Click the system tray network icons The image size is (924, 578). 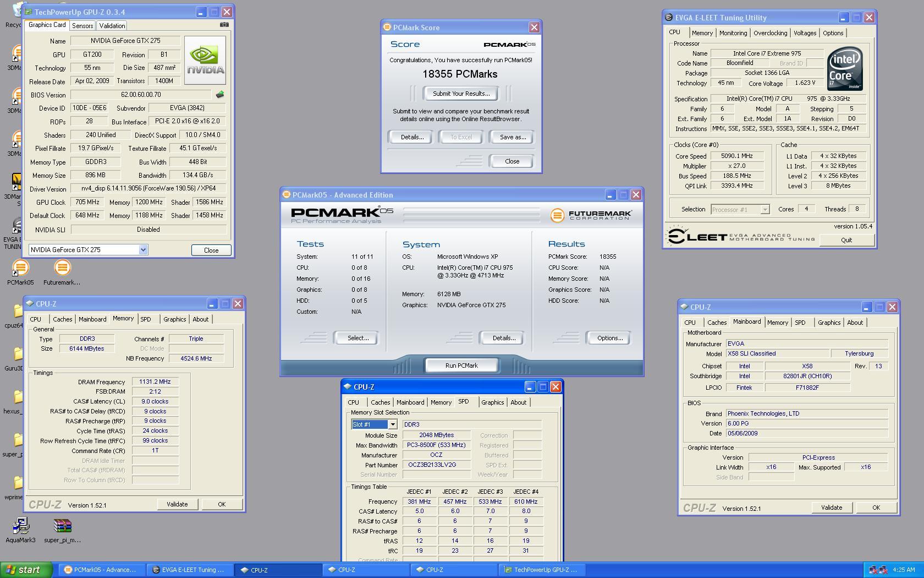[877, 570]
